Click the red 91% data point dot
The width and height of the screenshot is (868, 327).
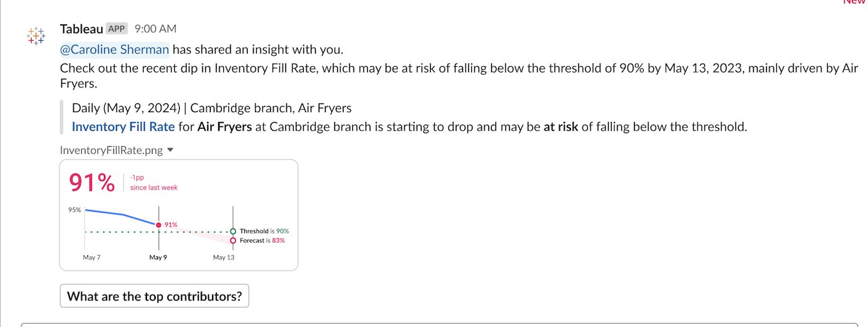click(159, 225)
